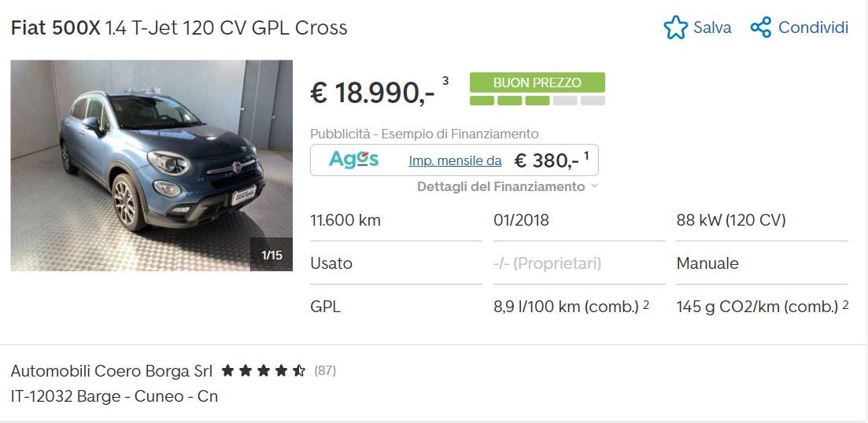Click the price rating bar segments
The height and width of the screenshot is (423, 868).
(537, 101)
